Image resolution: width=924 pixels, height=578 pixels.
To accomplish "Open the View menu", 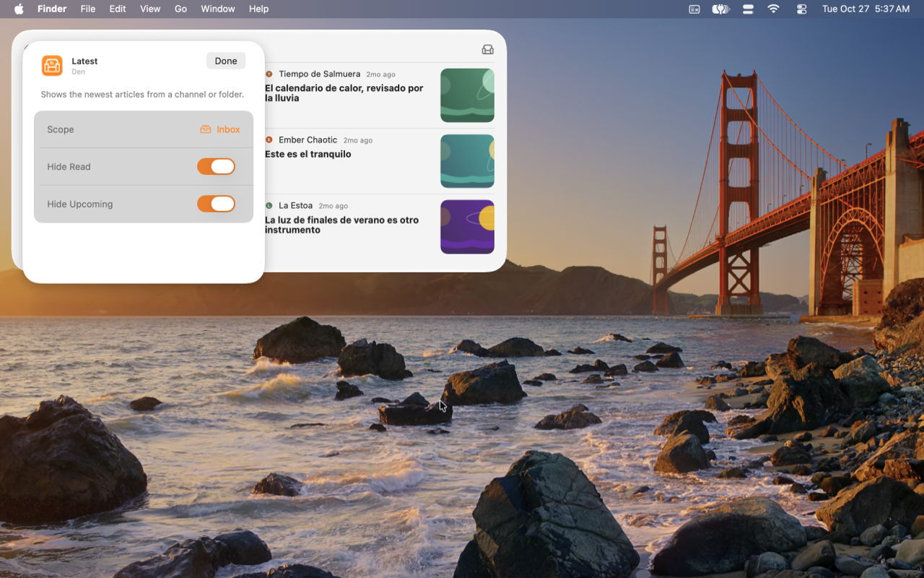I will (150, 9).
